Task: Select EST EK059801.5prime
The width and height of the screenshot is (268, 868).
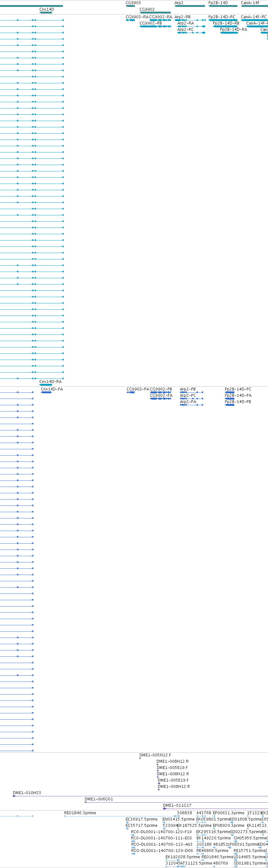Action: [x=213, y=820]
